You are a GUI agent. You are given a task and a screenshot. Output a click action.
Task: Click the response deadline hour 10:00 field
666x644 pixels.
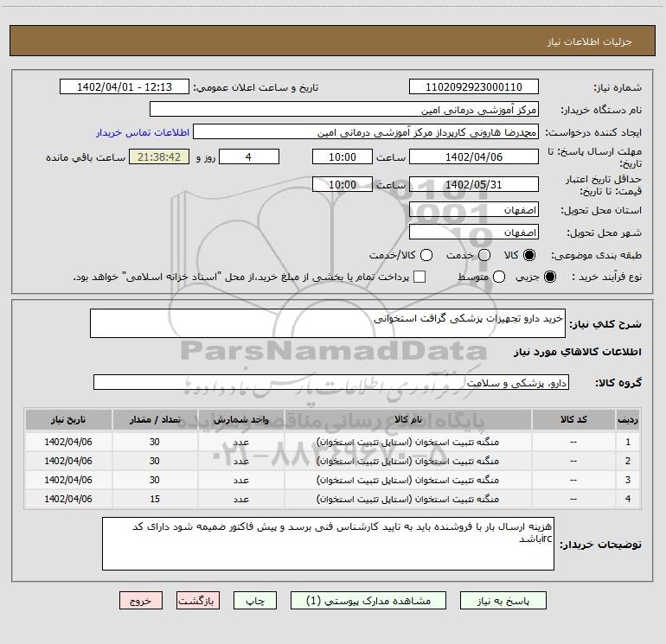[343, 156]
